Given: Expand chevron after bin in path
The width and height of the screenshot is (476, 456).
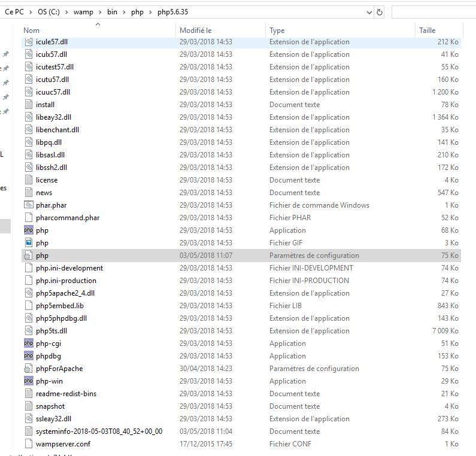Looking at the screenshot, I should [x=124, y=12].
